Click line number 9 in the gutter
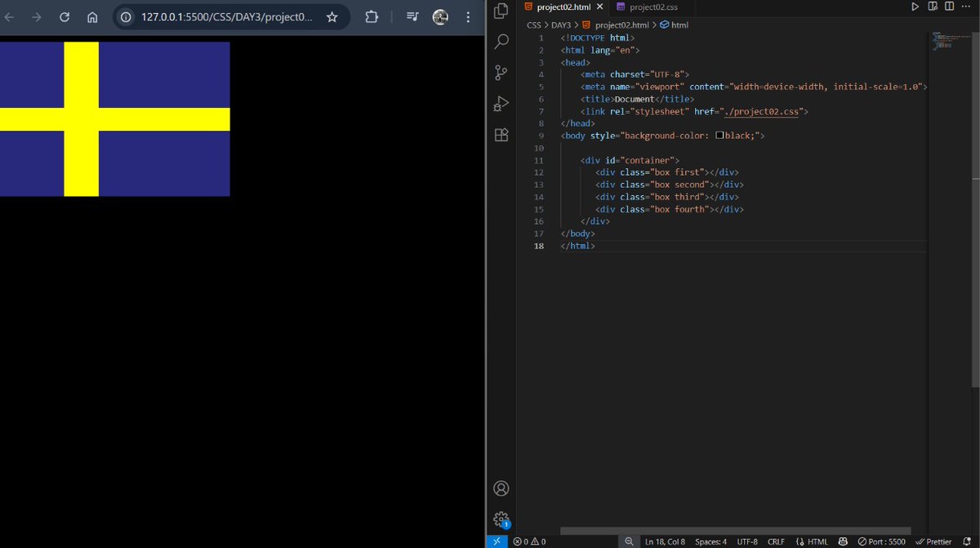The width and height of the screenshot is (980, 548). [x=541, y=136]
